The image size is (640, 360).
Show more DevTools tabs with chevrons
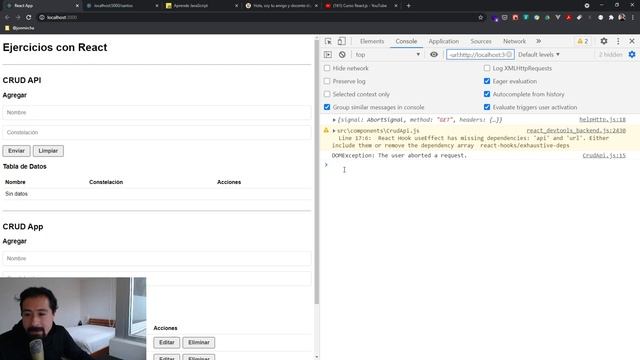tap(538, 41)
